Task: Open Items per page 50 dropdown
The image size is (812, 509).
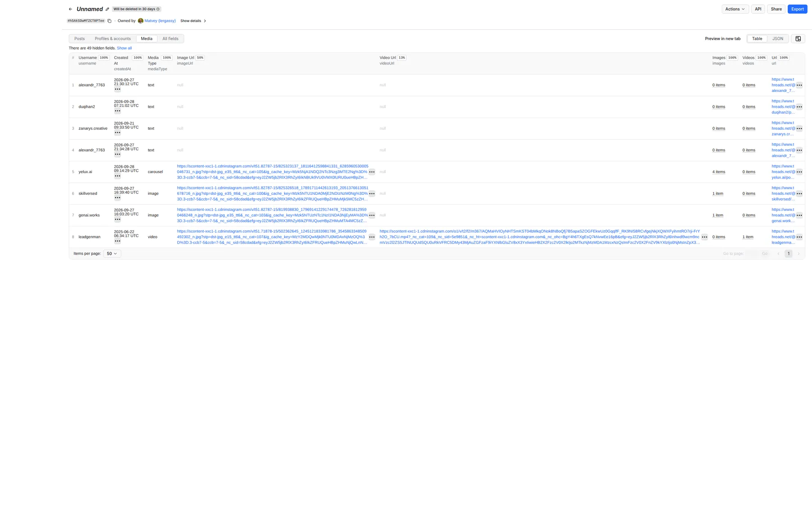Action: pos(112,254)
